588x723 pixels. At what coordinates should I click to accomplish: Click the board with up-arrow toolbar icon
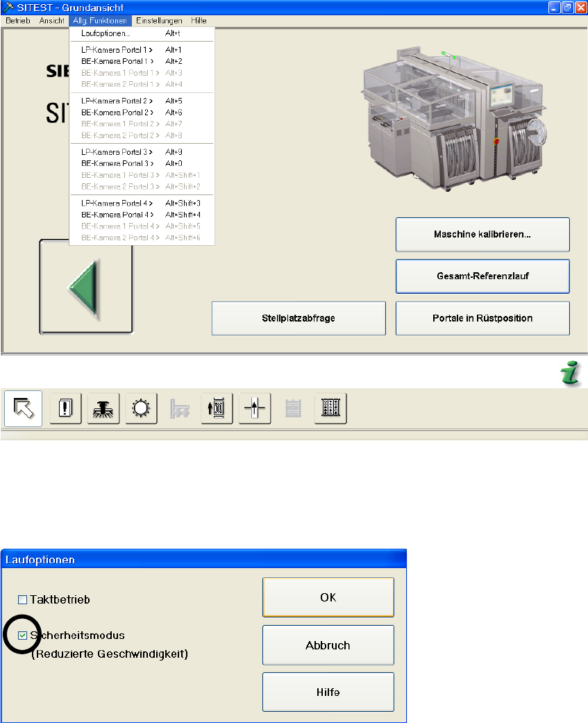(x=217, y=408)
